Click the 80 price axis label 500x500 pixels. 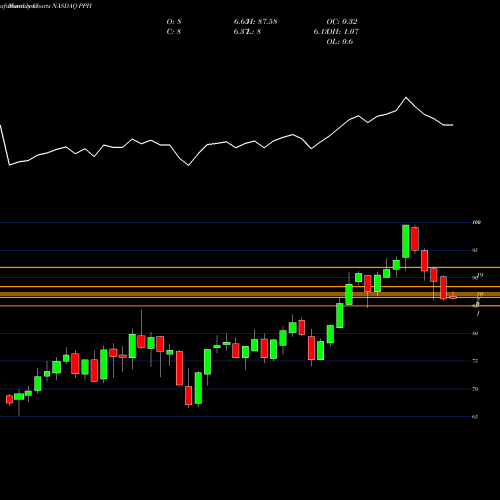(x=475, y=333)
